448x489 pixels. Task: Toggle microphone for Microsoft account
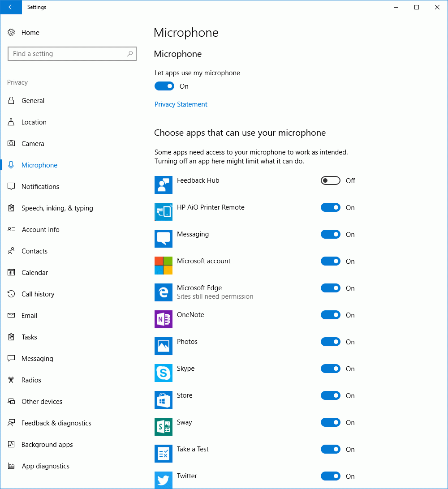point(330,261)
